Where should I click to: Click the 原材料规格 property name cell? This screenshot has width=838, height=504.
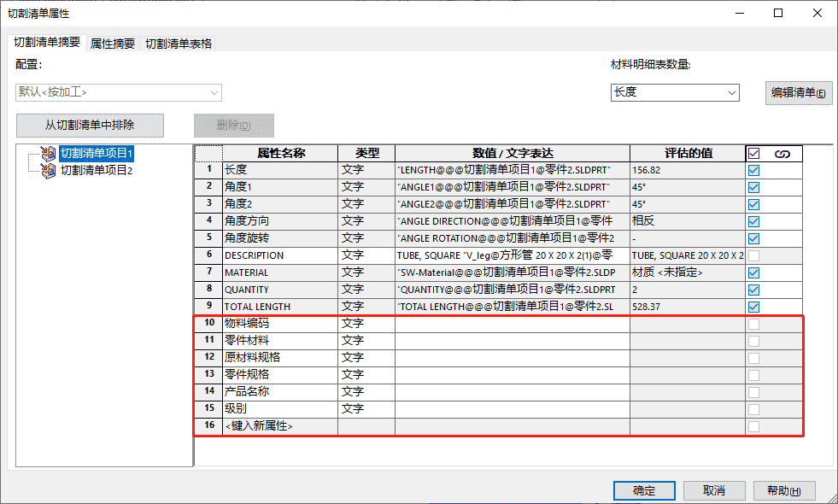[280, 358]
